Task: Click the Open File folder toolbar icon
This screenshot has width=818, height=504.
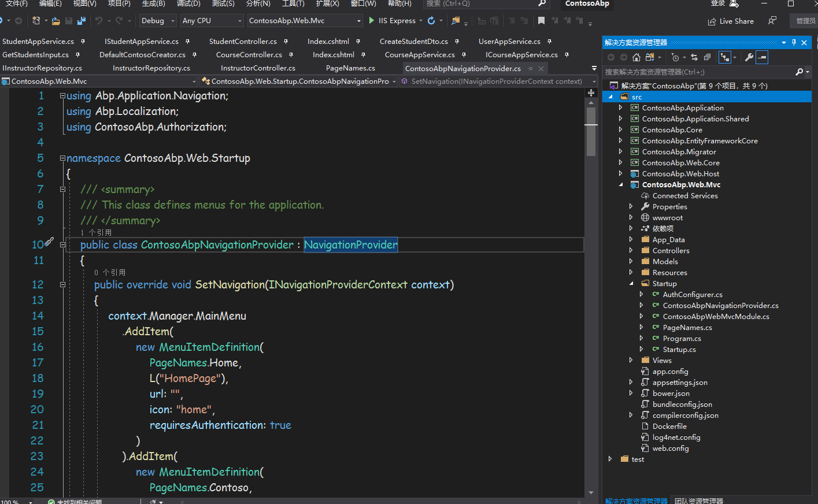Action: click(x=55, y=21)
